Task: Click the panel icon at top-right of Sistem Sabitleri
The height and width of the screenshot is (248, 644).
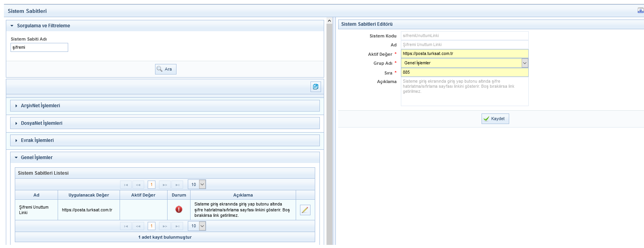Action: 640,11
